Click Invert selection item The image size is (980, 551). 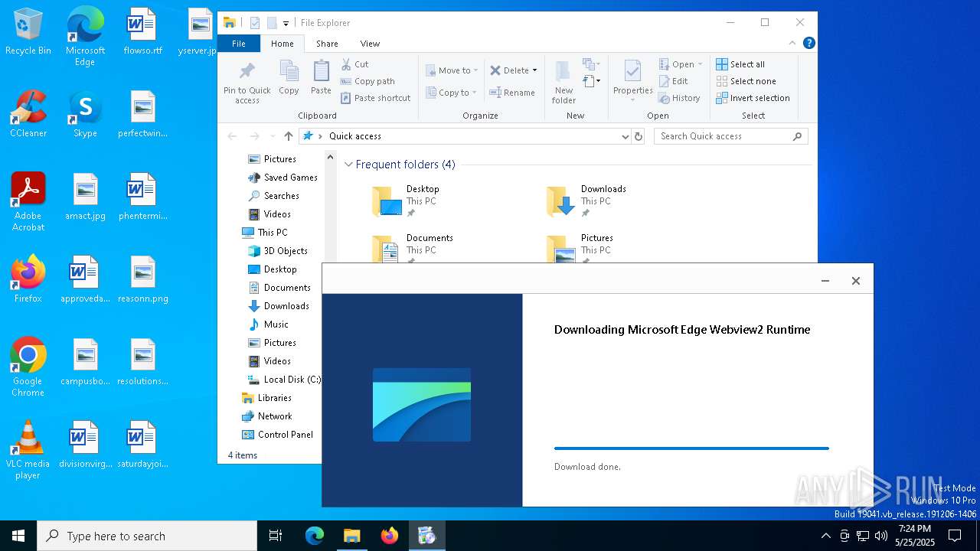(753, 98)
